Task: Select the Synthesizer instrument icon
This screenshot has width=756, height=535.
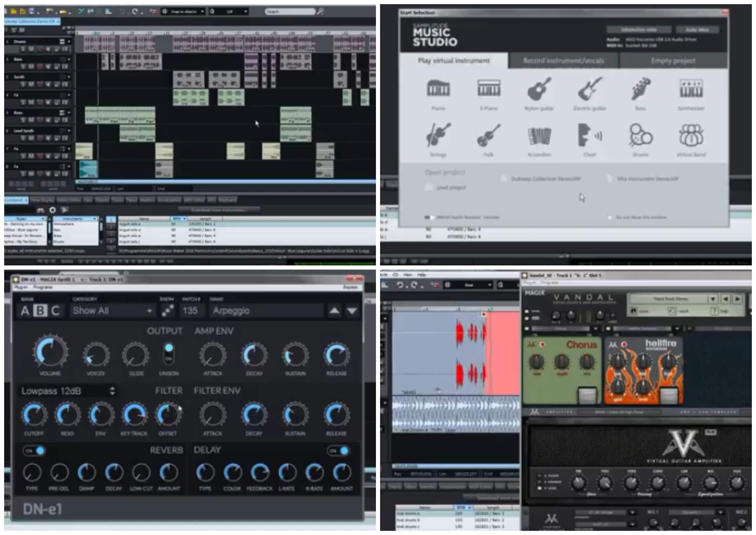Action: coord(691,88)
